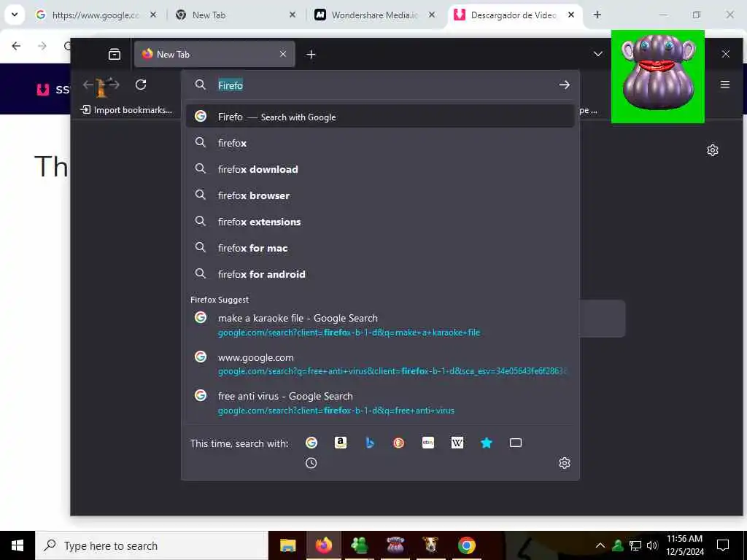Go back in Chrome window
This screenshot has height=560, width=747.
16,46
